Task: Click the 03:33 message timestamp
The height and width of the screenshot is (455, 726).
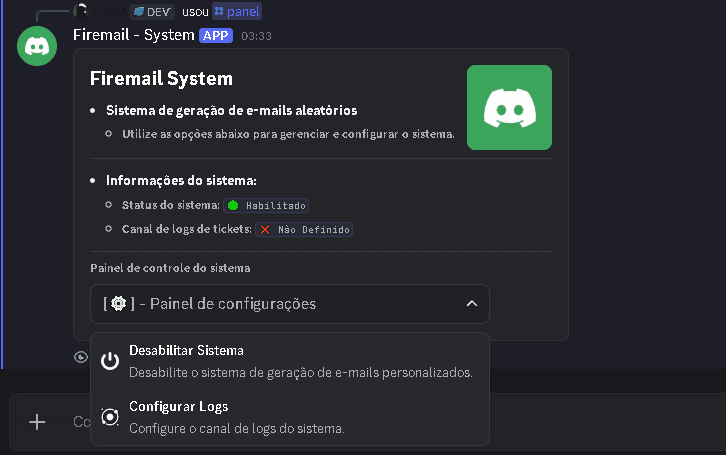Action: [x=257, y=36]
